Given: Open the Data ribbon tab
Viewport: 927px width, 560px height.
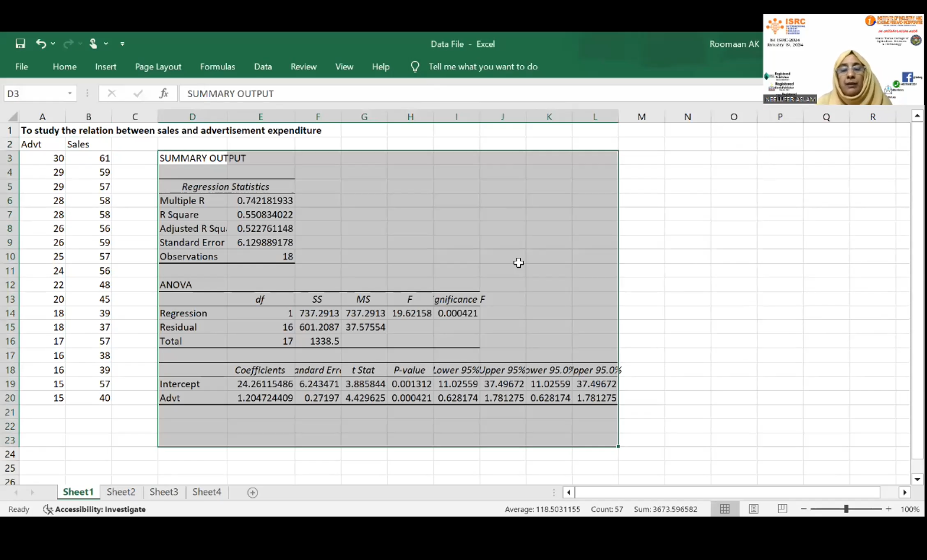Looking at the screenshot, I should (263, 67).
